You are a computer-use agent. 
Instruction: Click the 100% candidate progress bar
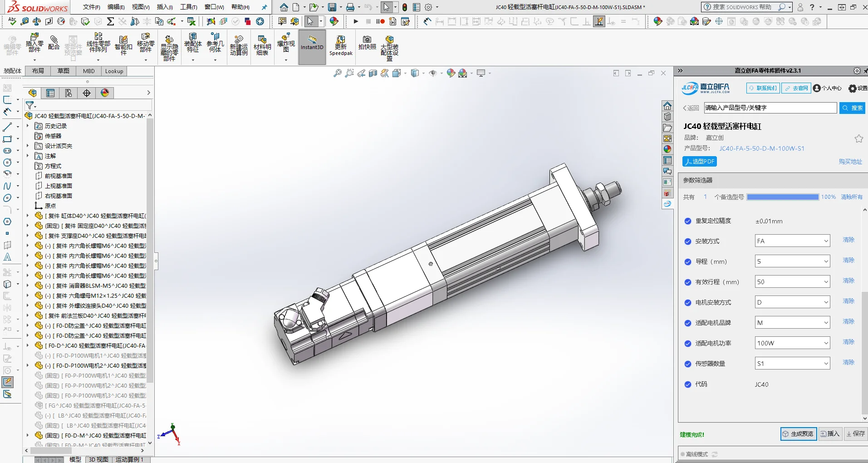[x=783, y=197]
